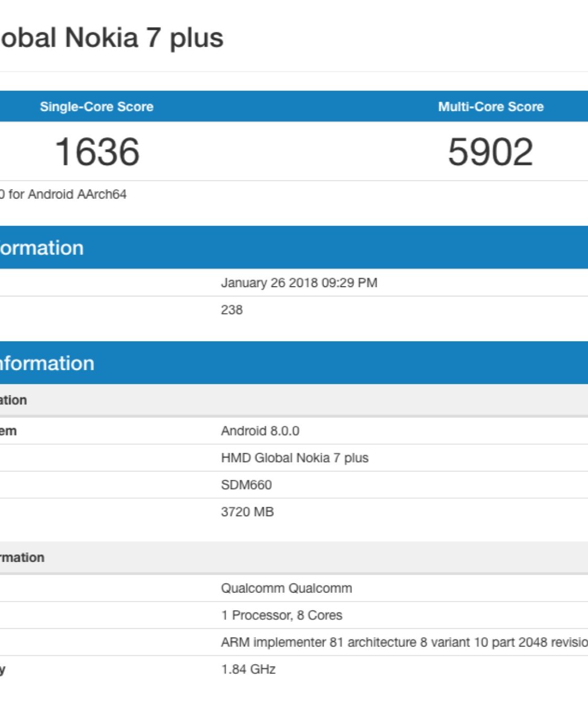
Task: Click the SDM660 motherboard value
Action: pos(246,485)
